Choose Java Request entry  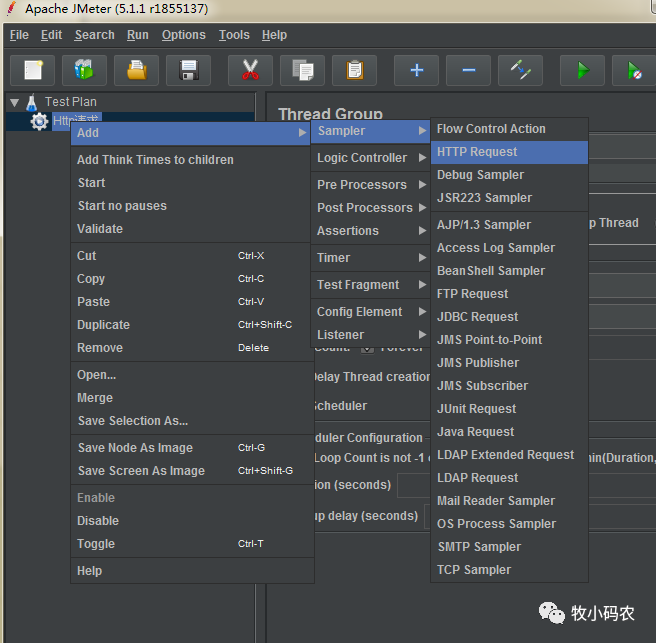pyautogui.click(x=509, y=432)
